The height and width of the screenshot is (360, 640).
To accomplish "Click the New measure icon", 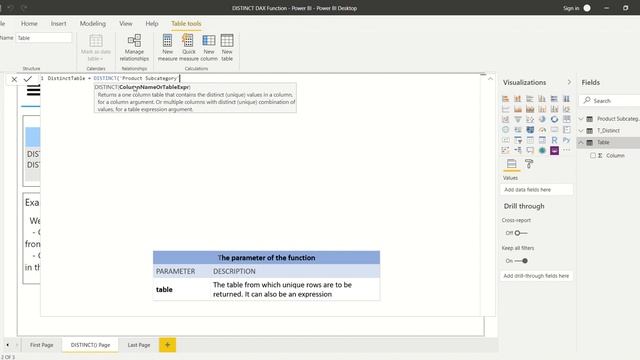I will [167, 47].
